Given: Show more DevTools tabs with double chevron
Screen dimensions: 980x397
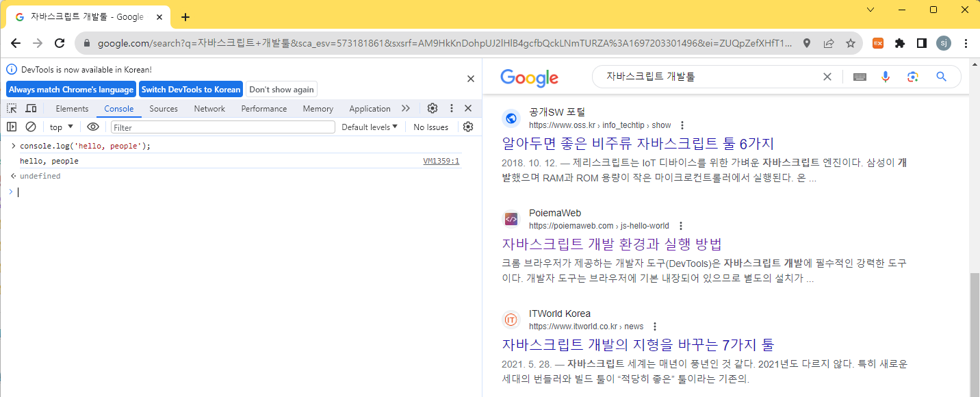Looking at the screenshot, I should pos(406,108).
